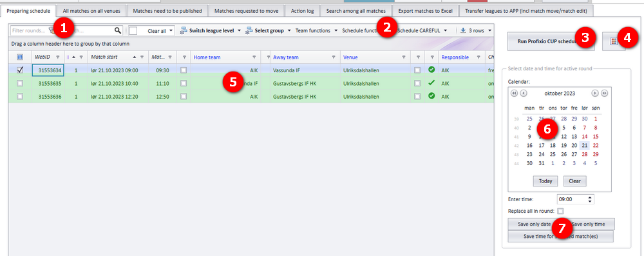
Task: Open the Search among all matches tab
Action: (356, 11)
